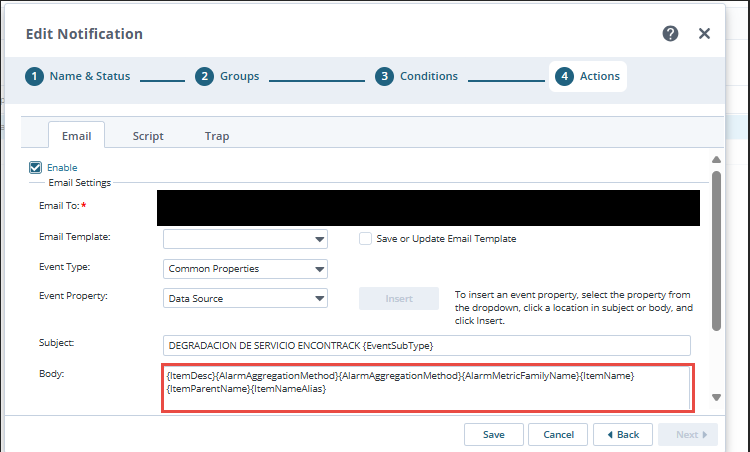Click the Save button
Viewport: 750px width, 452px height.
[x=494, y=434]
